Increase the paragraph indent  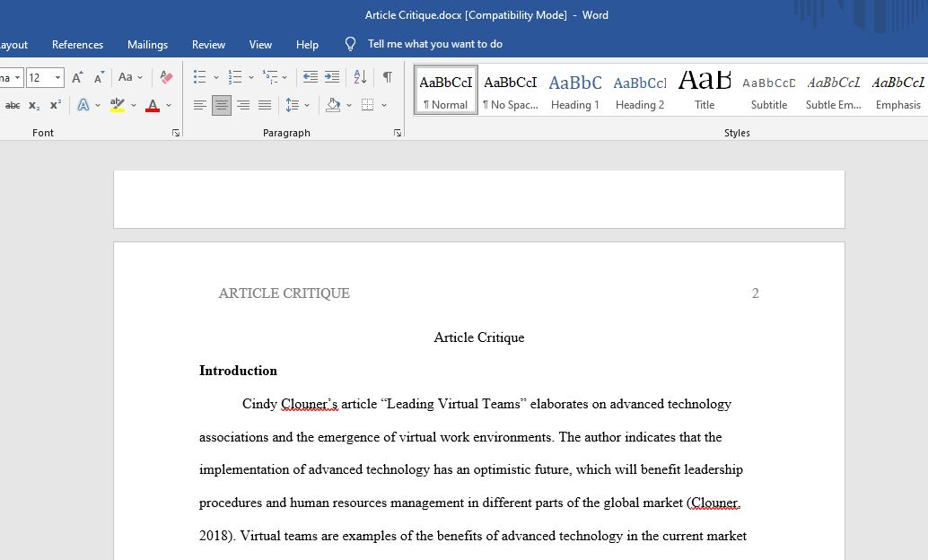point(332,77)
